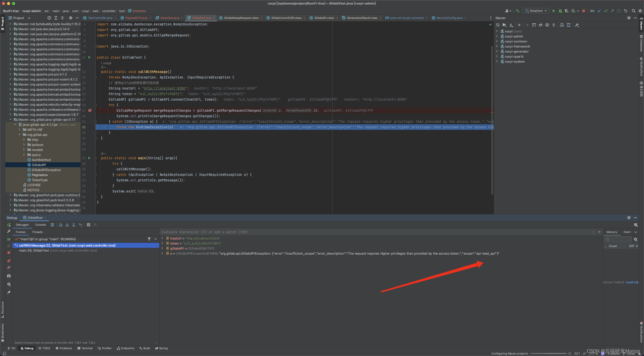Resume program with green resume icon

[x=9, y=239]
